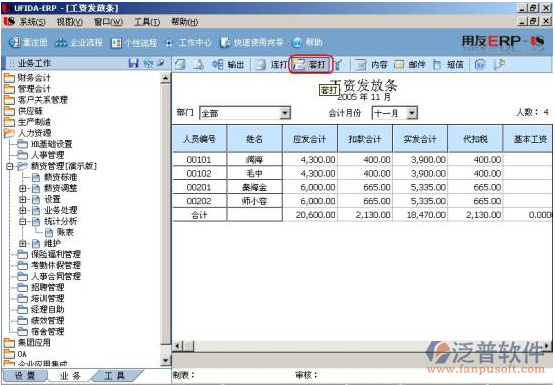Collapse the 薪资管理 tree node
Viewport: 555px width, 385px height.
(10, 166)
